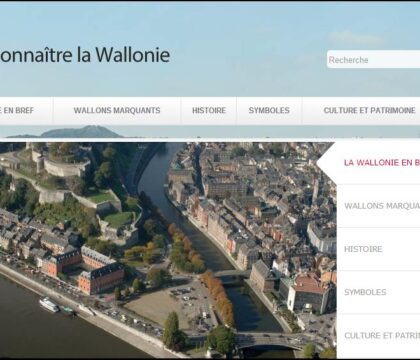Open the Histoire navigation menu item
The height and width of the screenshot is (360, 420).
209,110
